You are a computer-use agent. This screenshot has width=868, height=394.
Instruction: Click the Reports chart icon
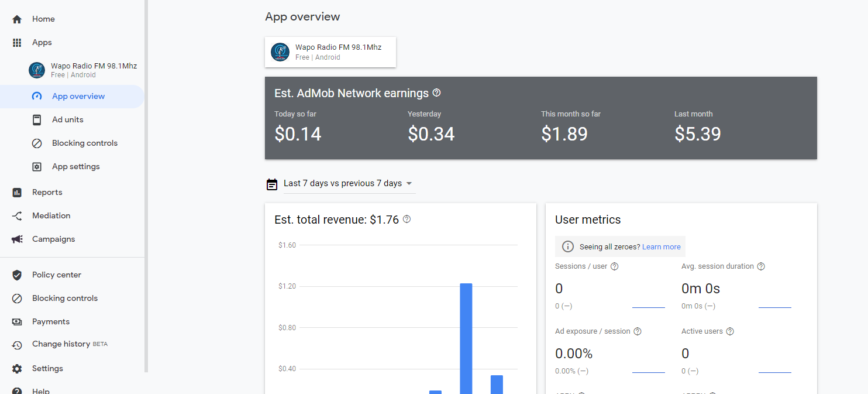(x=17, y=193)
